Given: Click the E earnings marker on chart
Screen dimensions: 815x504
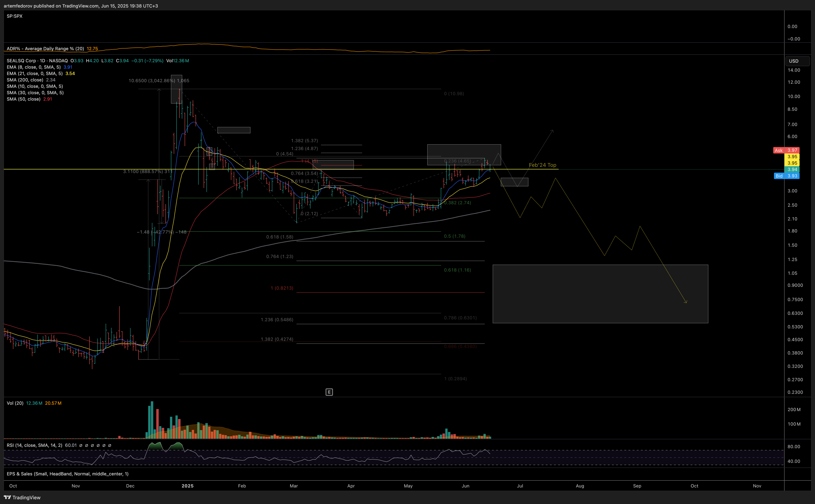Looking at the screenshot, I should [x=329, y=392].
